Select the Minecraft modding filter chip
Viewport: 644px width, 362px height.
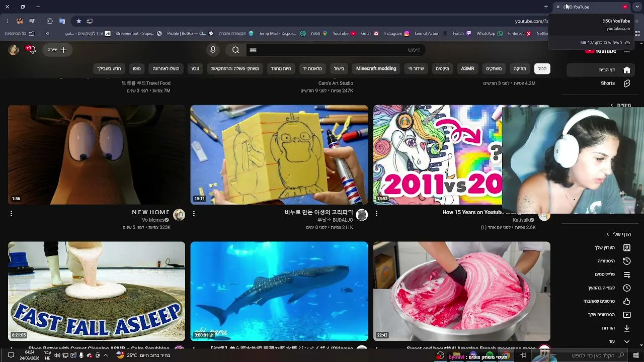376,68
